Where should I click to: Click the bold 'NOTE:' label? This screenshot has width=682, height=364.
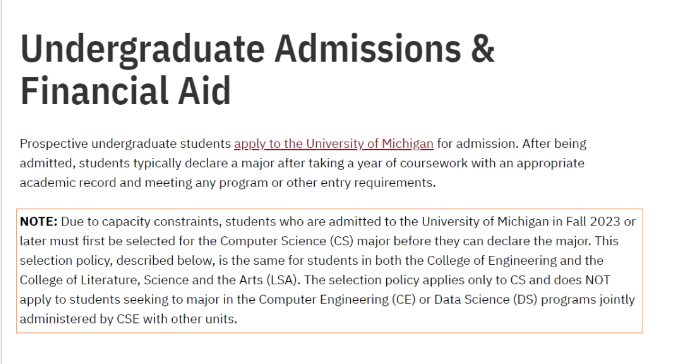(39, 222)
